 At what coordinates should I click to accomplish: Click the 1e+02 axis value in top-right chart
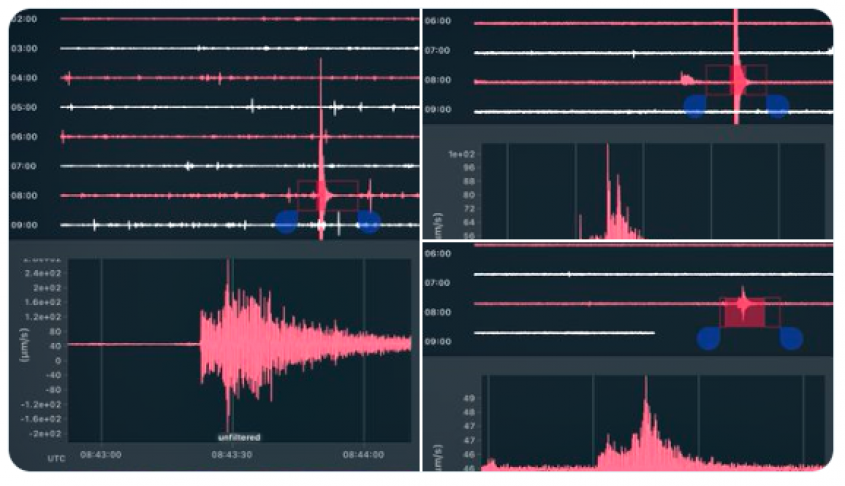pyautogui.click(x=459, y=155)
